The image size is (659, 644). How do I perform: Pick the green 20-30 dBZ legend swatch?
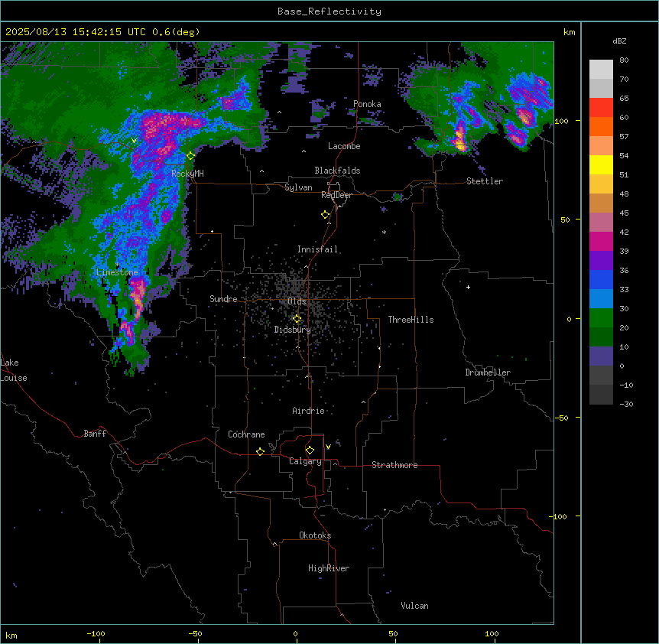601,318
